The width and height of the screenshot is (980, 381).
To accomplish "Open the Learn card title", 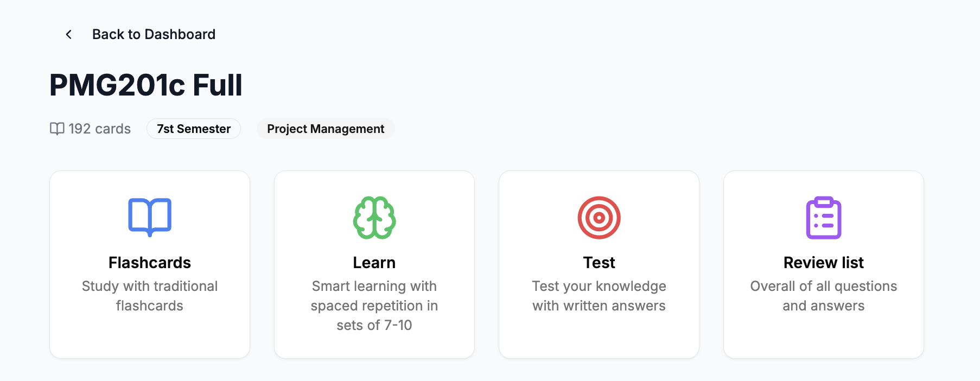I will 374,263.
